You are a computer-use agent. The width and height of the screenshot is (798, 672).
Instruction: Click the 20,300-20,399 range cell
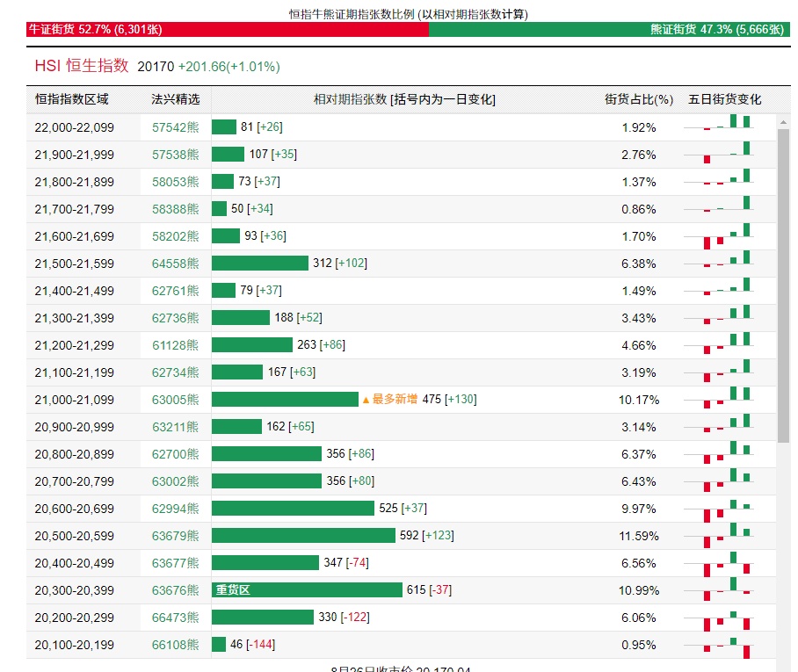[x=75, y=590]
